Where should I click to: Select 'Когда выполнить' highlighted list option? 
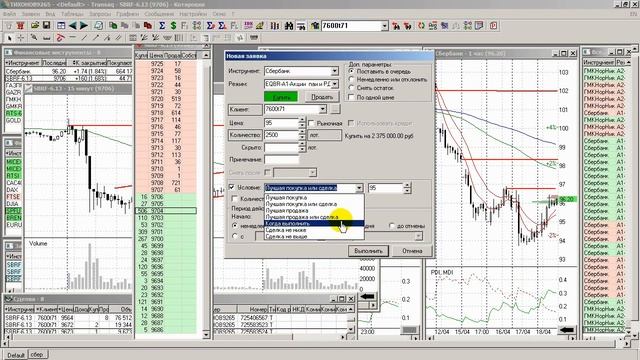tap(313, 224)
